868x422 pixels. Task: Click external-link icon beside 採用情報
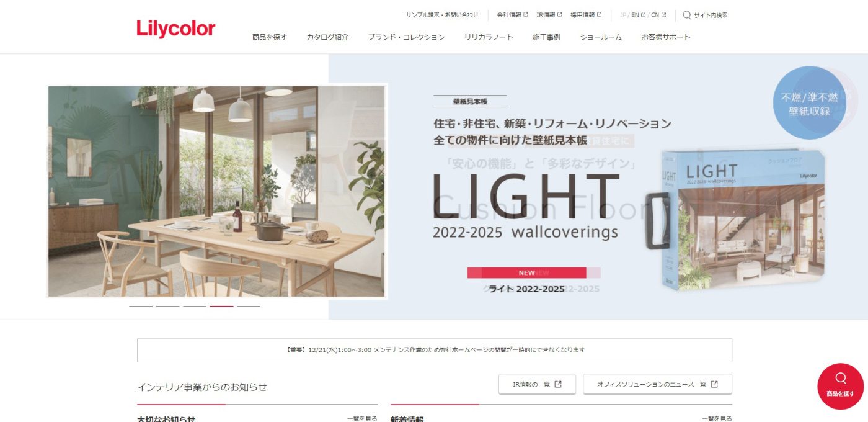599,14
